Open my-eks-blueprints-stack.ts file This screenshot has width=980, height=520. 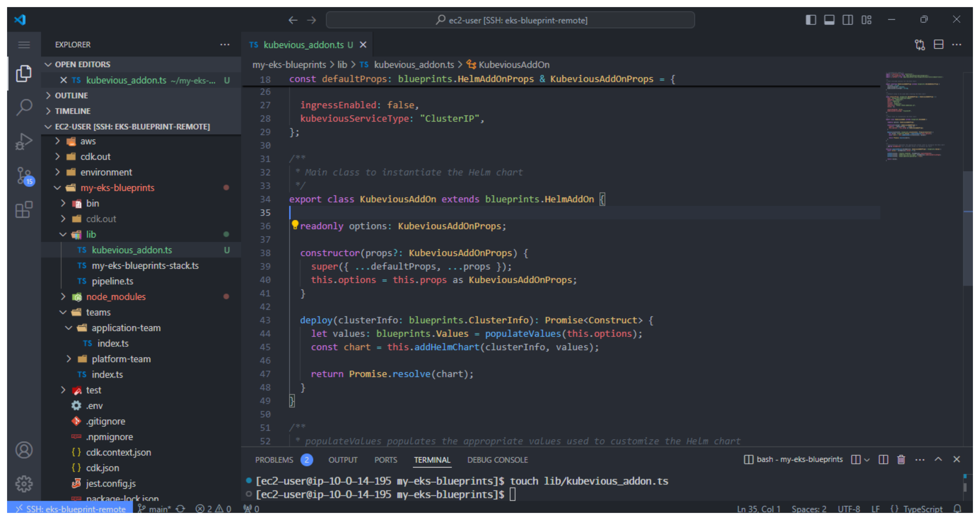pos(141,266)
